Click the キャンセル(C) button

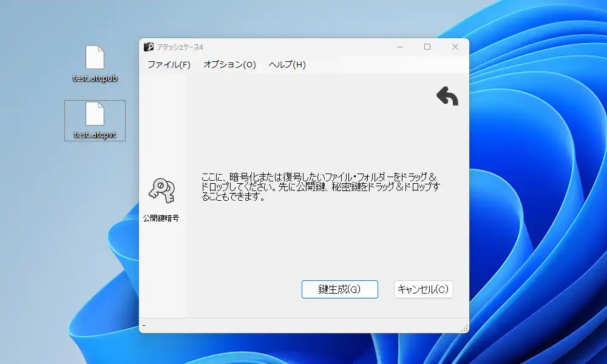[423, 289]
